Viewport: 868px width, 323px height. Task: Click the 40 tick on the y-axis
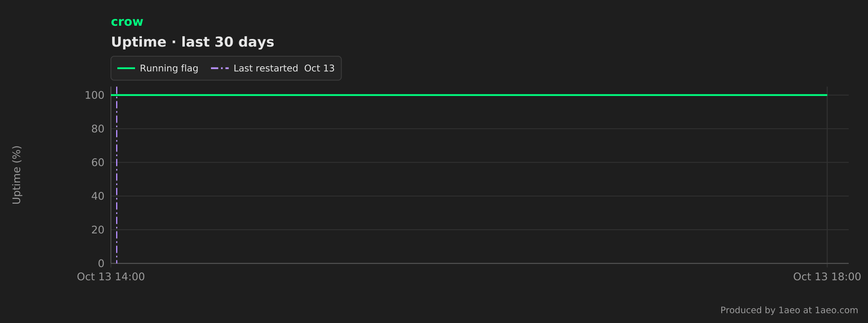[x=98, y=196]
